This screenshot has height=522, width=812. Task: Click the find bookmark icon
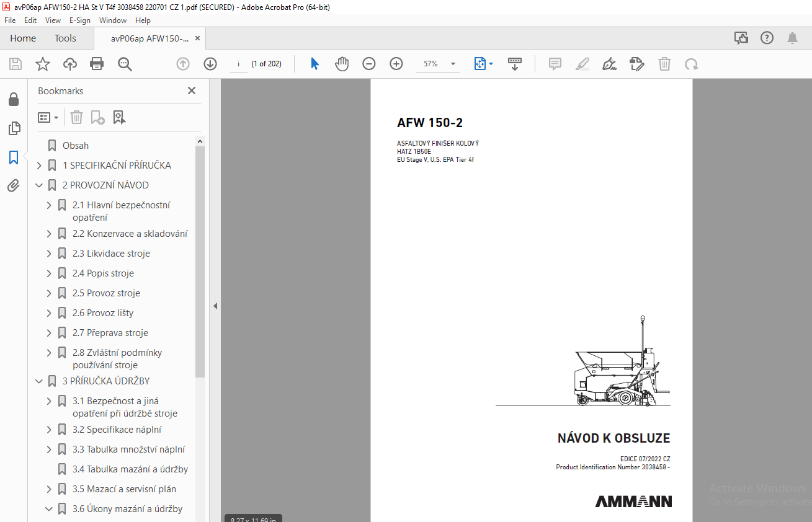[x=119, y=117]
